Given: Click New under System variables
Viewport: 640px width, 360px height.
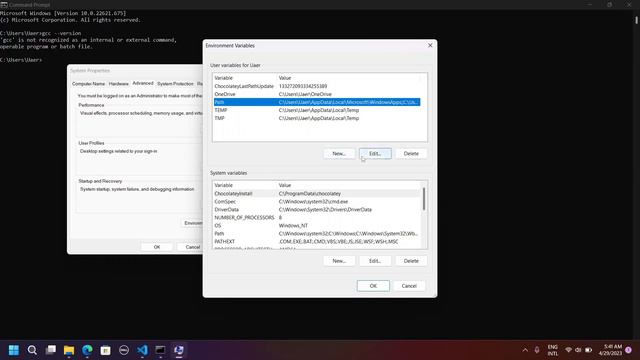Looking at the screenshot, I should tap(339, 261).
